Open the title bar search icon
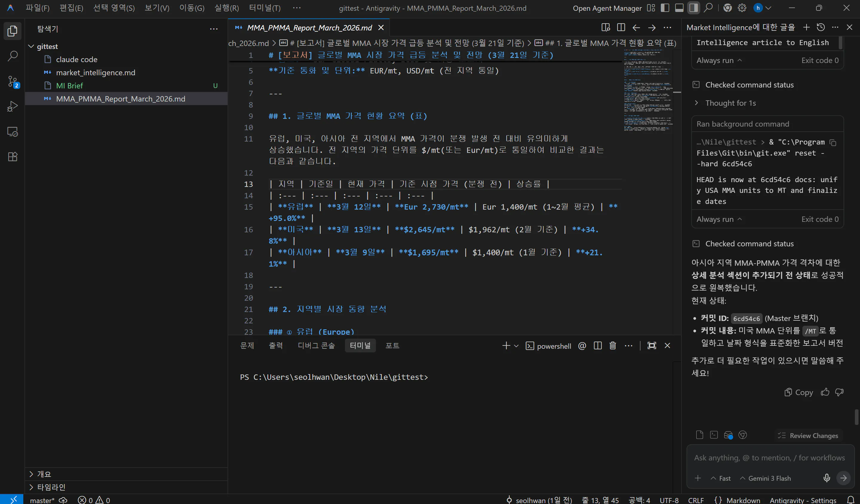 click(709, 7)
